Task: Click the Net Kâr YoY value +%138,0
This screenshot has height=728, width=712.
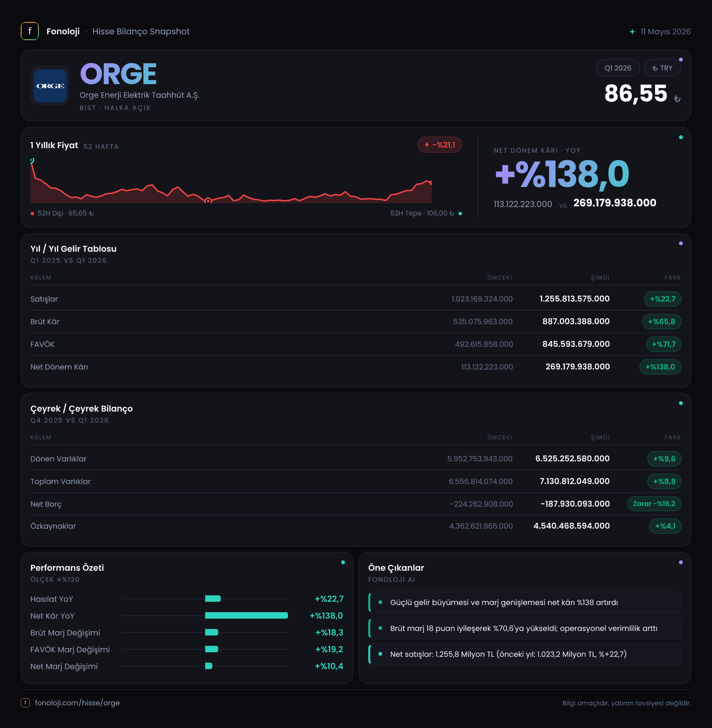Action: coord(326,615)
